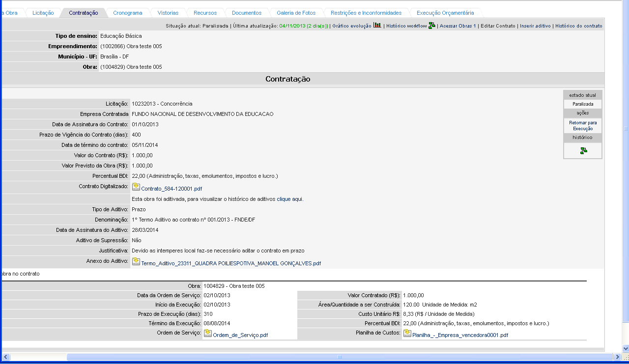Open the Cronograma tab
This screenshot has width=629, height=364.
coord(128,13)
